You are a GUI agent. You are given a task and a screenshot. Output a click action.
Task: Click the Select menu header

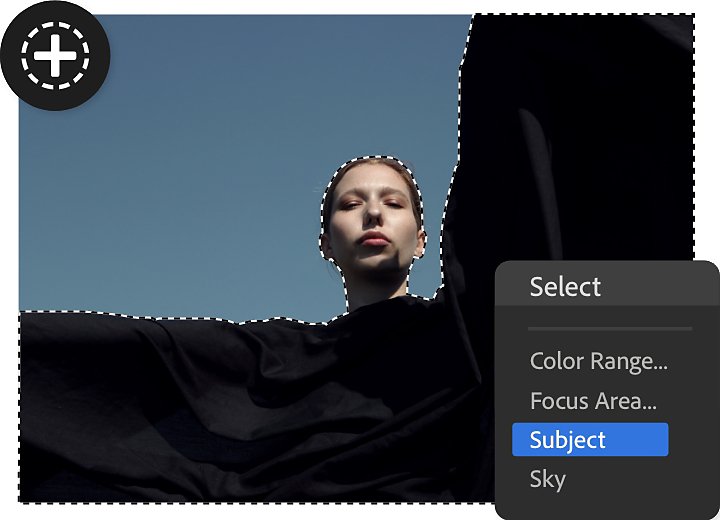click(565, 287)
